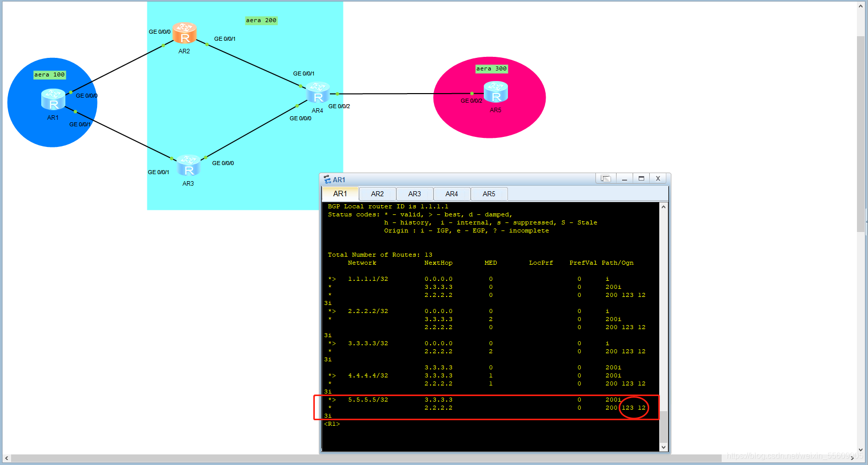Click the 'BGP Local router ID' line
Screen dimensions: 868x465
(388, 206)
